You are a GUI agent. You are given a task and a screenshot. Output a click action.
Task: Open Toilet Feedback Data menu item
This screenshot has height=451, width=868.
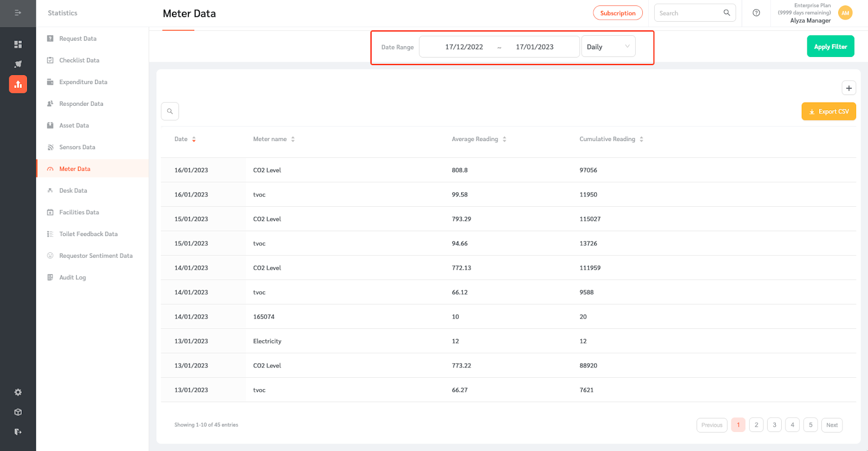click(88, 234)
